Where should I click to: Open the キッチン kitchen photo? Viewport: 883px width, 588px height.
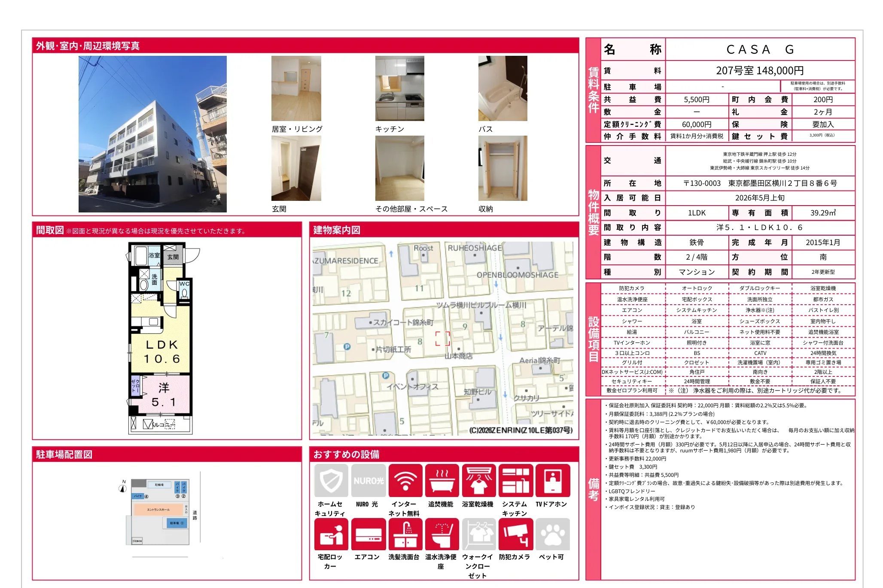pyautogui.click(x=399, y=88)
